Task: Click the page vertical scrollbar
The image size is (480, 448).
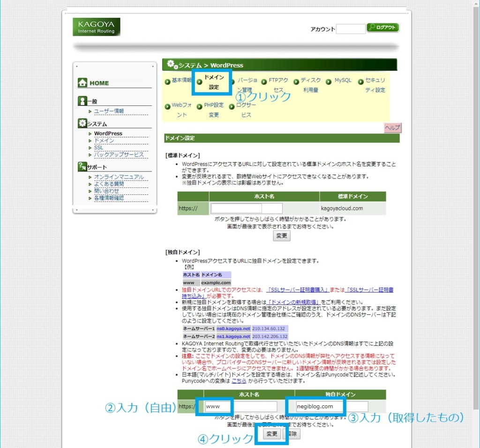Action: 476,208
